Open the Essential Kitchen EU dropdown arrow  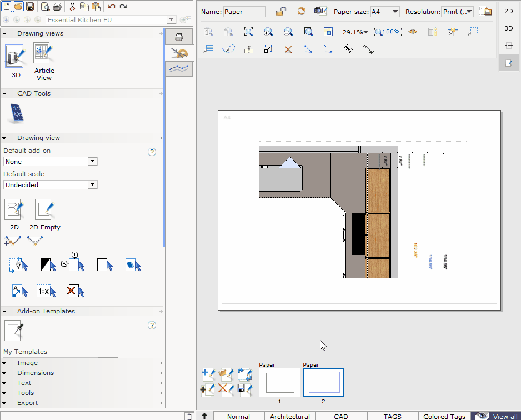171,19
